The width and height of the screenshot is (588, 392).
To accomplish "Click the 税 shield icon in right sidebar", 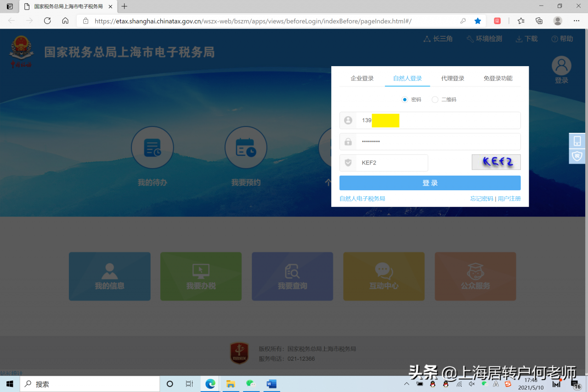I will pos(577,156).
